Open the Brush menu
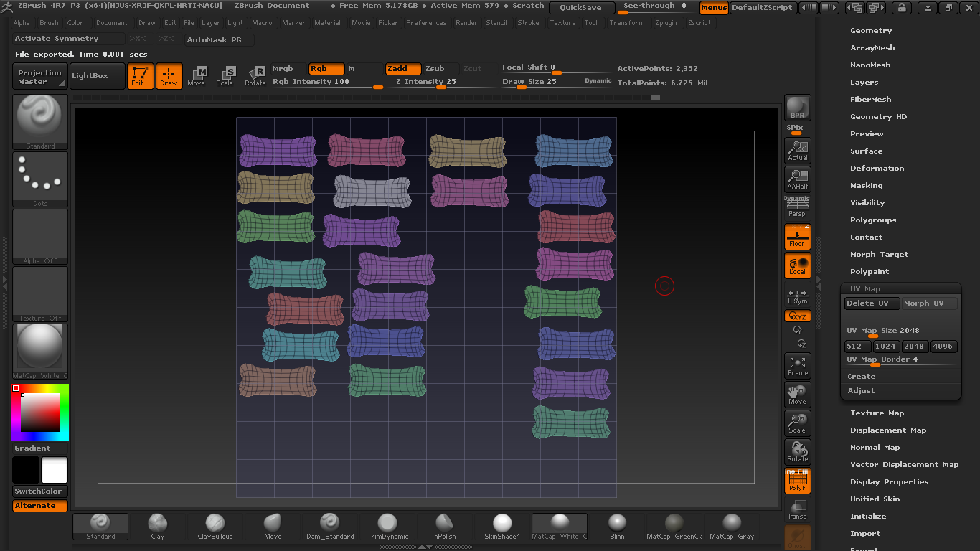 (x=49, y=23)
